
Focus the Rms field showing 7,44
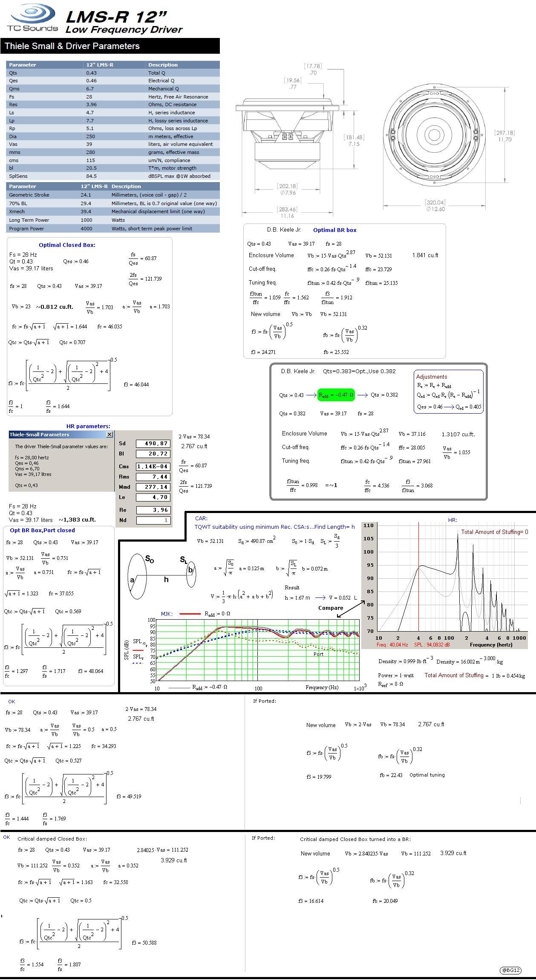[153, 477]
